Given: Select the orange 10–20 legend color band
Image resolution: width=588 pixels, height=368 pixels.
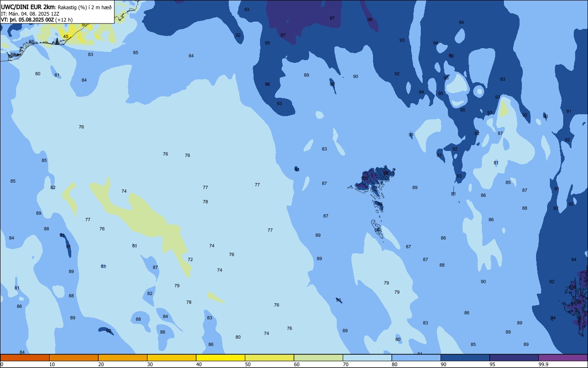Looking at the screenshot, I should pos(73,357).
